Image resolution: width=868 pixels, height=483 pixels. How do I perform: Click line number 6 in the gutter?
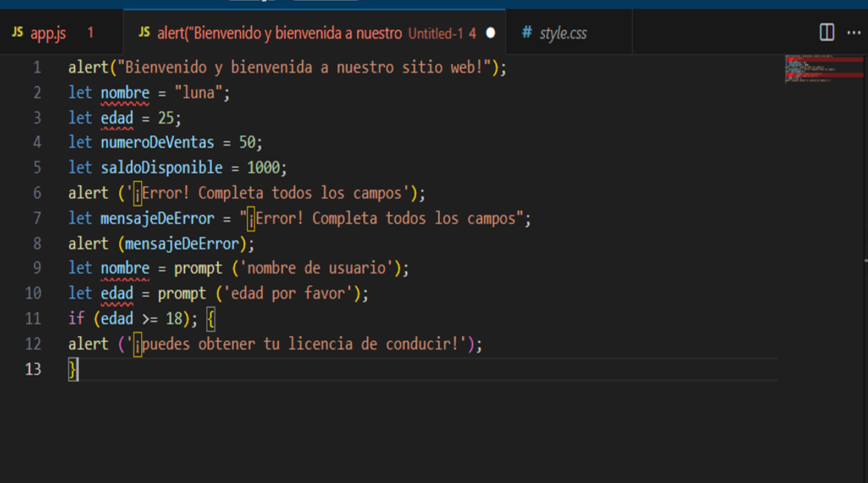pos(37,193)
